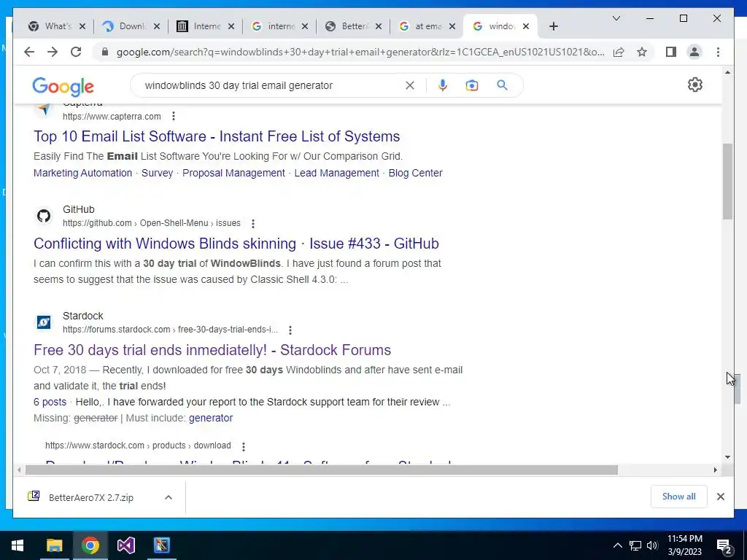This screenshot has width=747, height=560.
Task: Open more options for the GitHub result
Action: pyautogui.click(x=253, y=223)
